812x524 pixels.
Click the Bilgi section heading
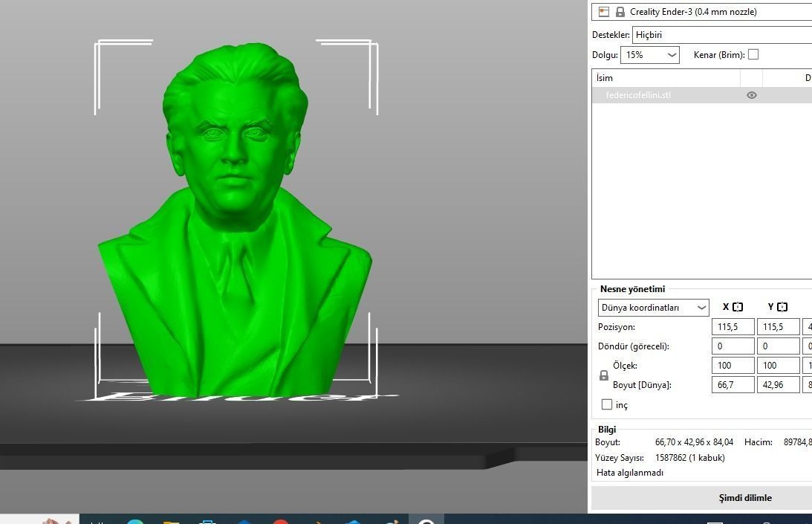607,429
